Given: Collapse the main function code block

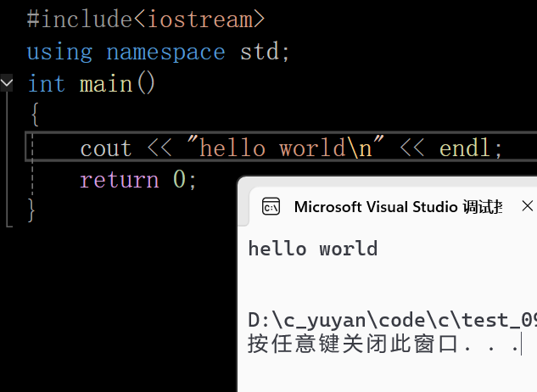Looking at the screenshot, I should 7,83.
